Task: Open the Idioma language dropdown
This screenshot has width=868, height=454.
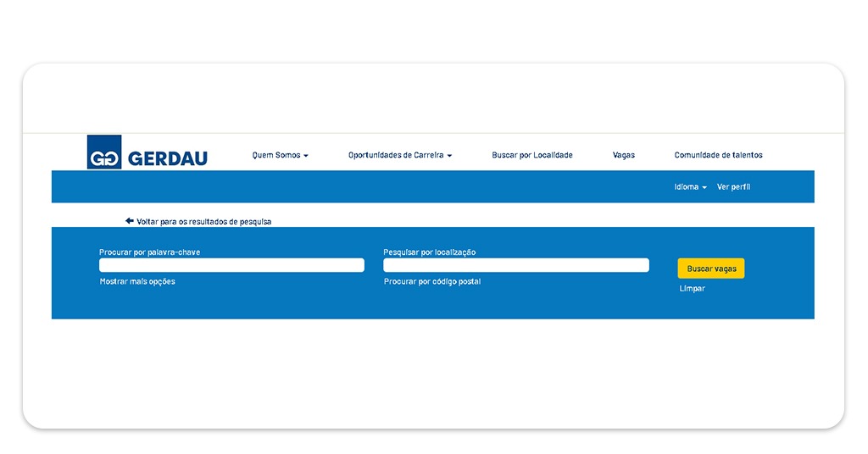Action: click(690, 186)
